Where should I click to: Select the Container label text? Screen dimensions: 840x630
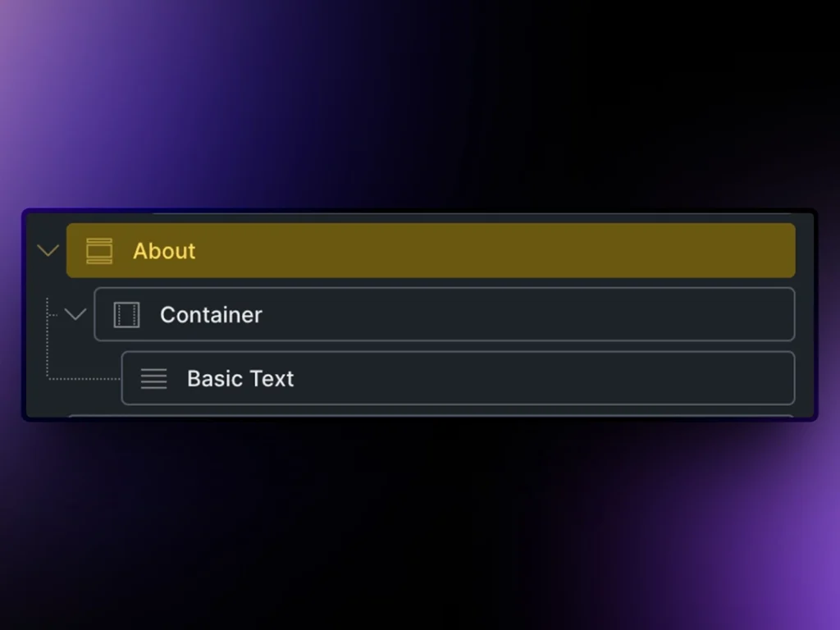tap(211, 314)
